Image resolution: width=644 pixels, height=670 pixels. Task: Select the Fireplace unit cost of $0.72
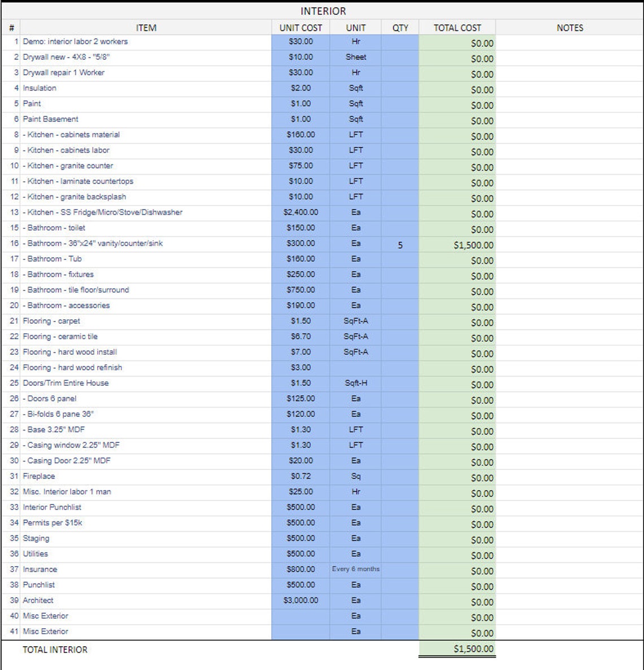[299, 477]
